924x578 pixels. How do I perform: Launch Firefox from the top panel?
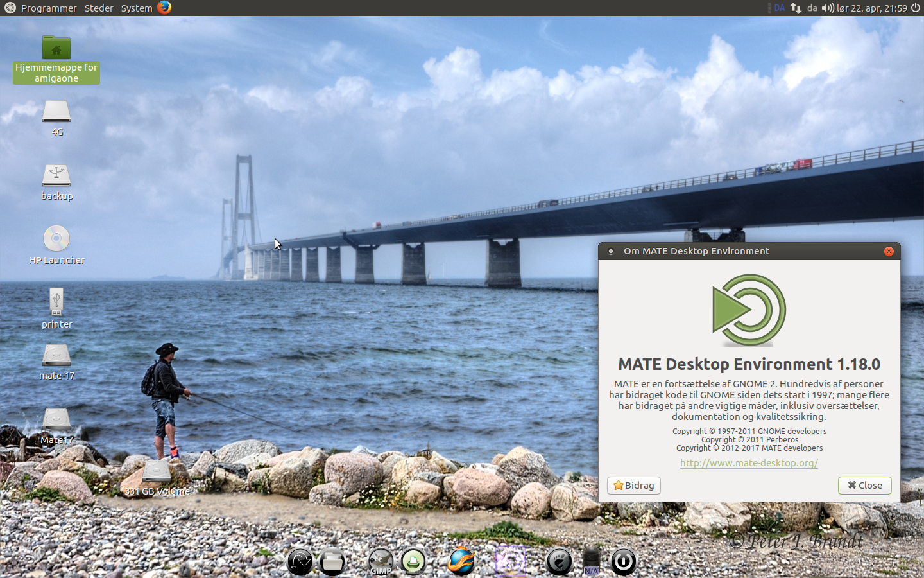(165, 8)
